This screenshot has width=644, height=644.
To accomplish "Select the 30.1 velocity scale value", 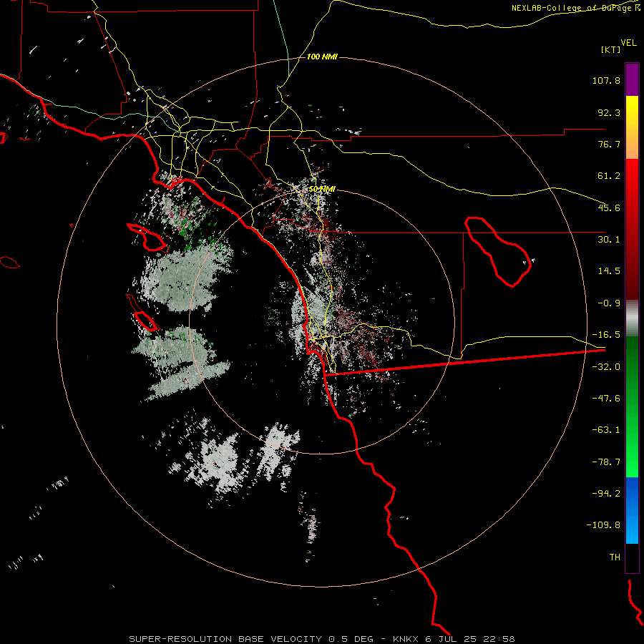I will [x=609, y=240].
